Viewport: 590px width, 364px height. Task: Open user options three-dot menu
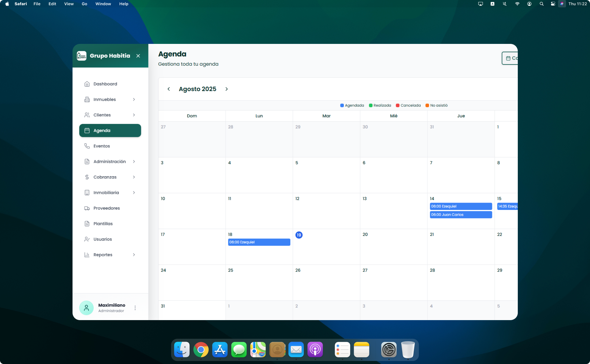click(135, 308)
